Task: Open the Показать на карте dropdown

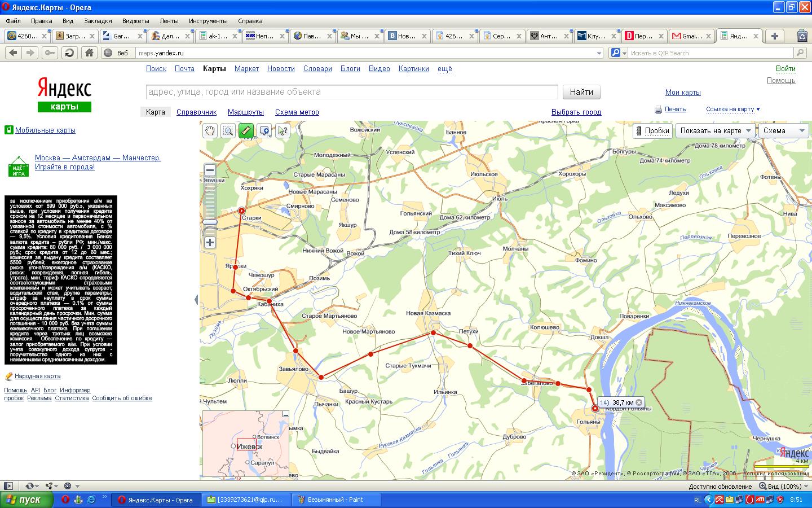Action: point(716,130)
